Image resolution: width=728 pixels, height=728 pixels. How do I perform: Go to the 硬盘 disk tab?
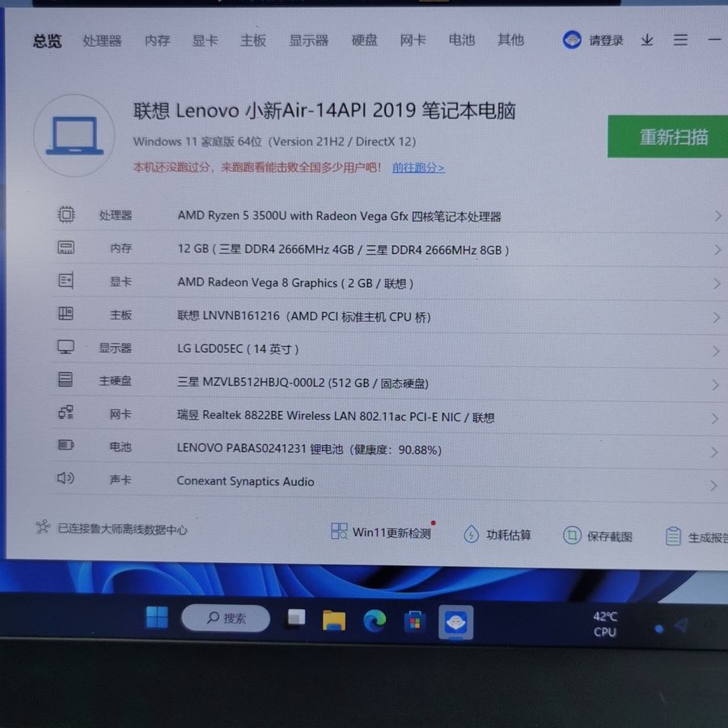[x=365, y=40]
